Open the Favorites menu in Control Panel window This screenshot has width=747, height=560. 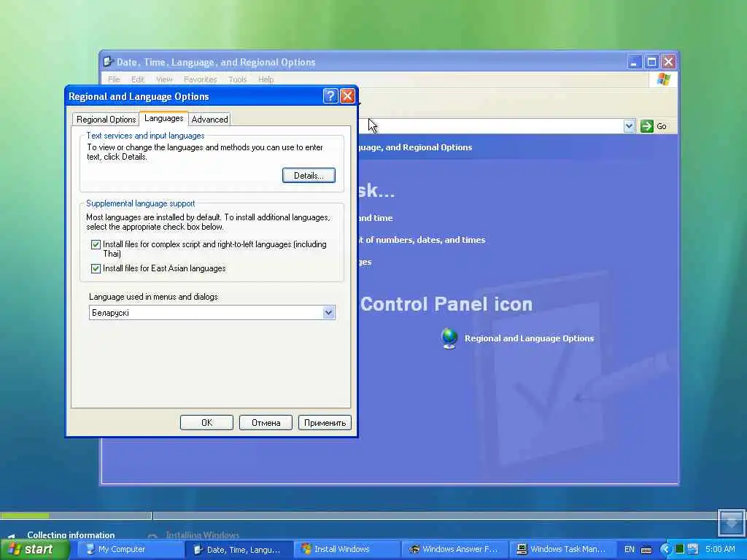(200, 79)
